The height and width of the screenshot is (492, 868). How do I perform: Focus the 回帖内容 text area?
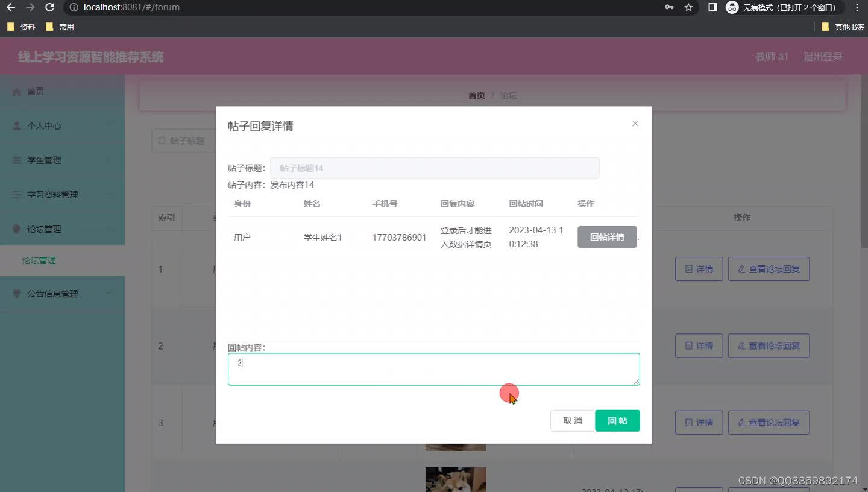click(x=433, y=369)
